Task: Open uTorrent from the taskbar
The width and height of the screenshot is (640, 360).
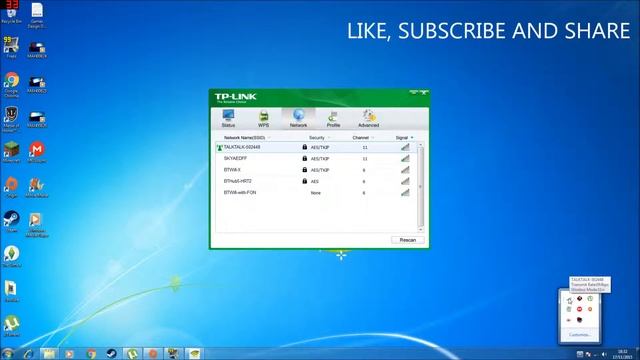Action: 132,353
